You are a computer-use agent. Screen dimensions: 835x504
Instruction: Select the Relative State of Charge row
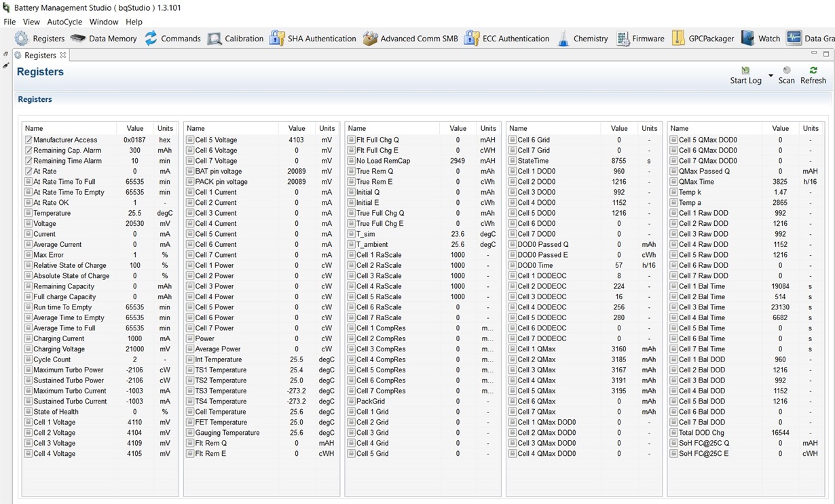coord(100,265)
